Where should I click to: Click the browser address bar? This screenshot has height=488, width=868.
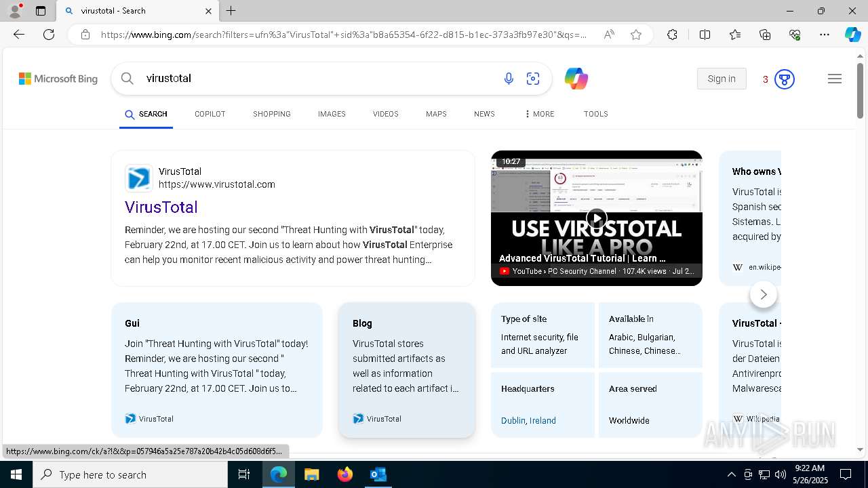pyautogui.click(x=344, y=35)
